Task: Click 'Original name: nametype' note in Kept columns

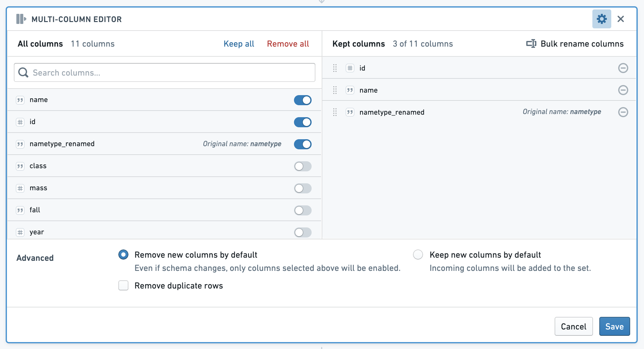Action: click(x=562, y=112)
